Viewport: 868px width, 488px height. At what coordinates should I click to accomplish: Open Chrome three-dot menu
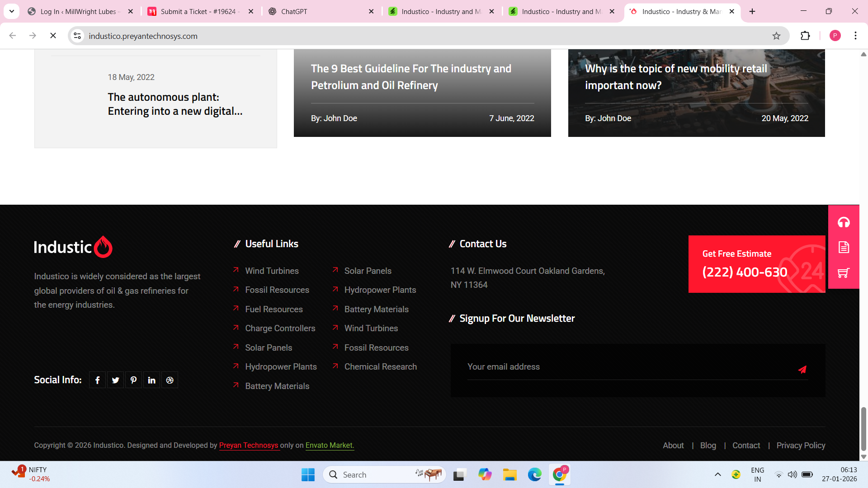point(855,36)
